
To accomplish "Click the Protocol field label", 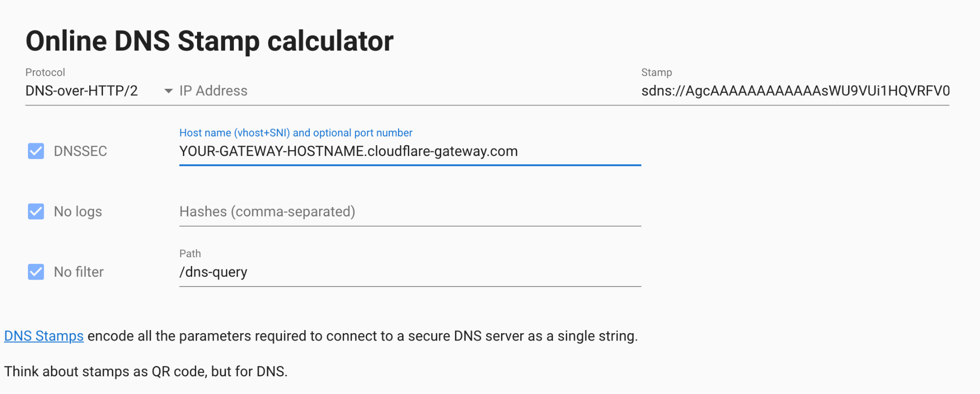I will point(45,72).
